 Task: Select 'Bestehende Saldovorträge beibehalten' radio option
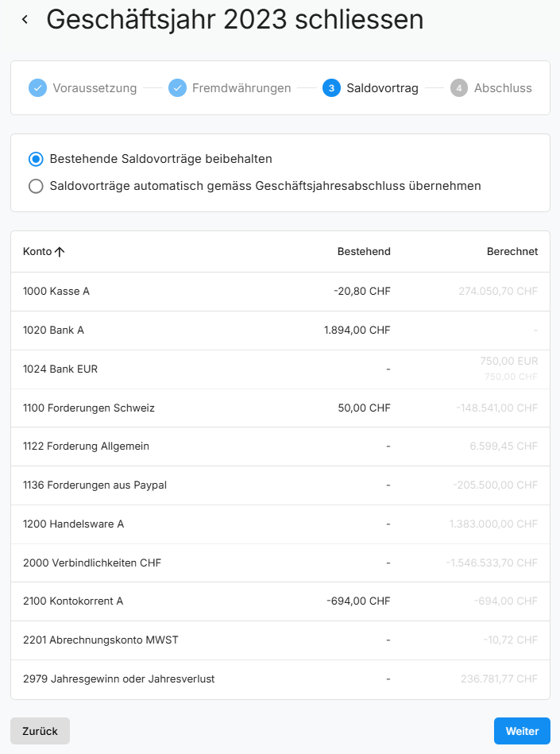(36, 159)
